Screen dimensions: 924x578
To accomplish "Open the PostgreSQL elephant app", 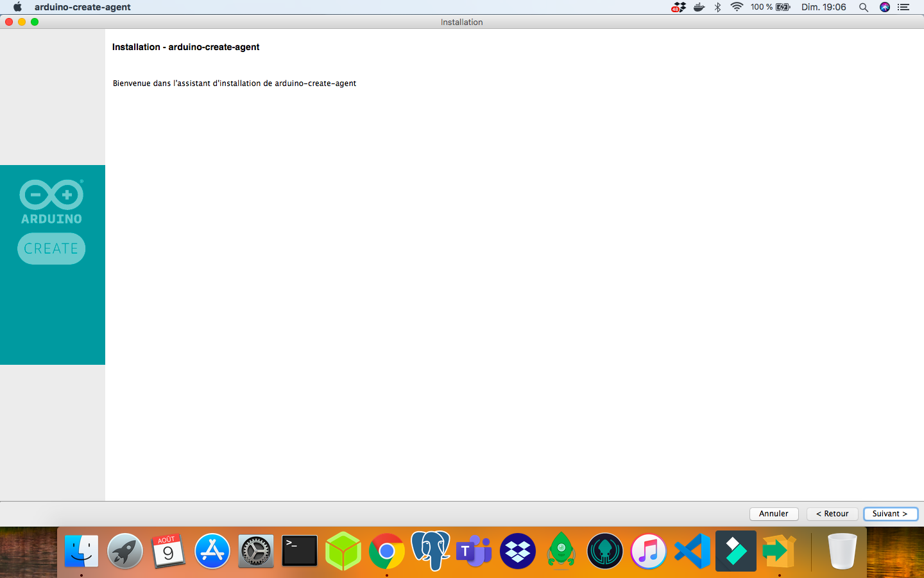I will [431, 551].
